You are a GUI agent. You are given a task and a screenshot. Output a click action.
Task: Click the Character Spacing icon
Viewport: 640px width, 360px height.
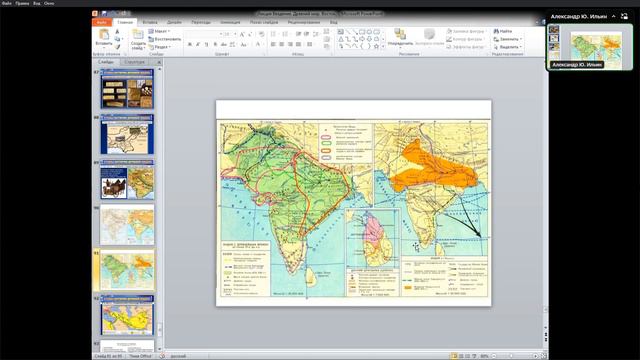(232, 44)
